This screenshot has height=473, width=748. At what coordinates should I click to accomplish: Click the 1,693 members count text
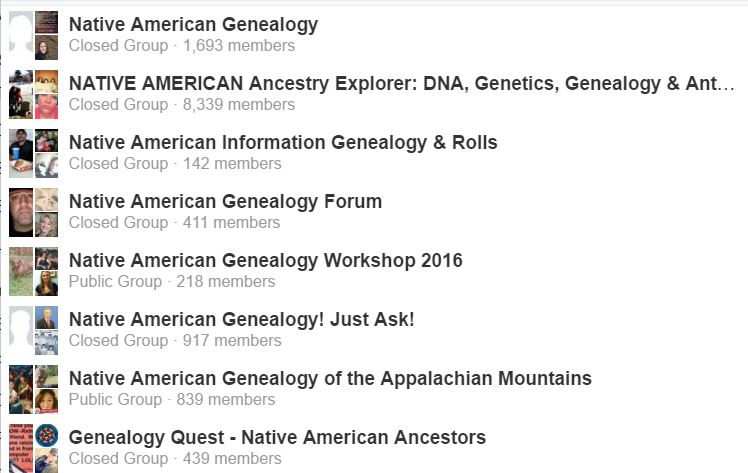pos(239,46)
